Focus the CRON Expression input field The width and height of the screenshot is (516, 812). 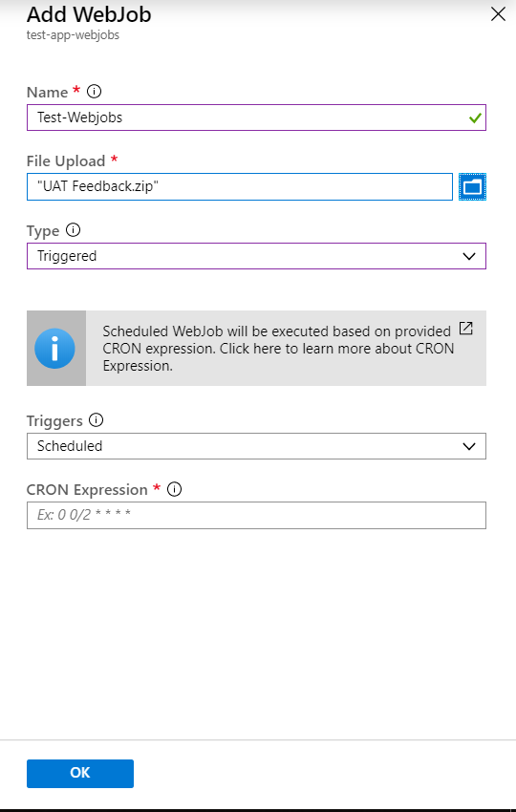pyautogui.click(x=256, y=515)
